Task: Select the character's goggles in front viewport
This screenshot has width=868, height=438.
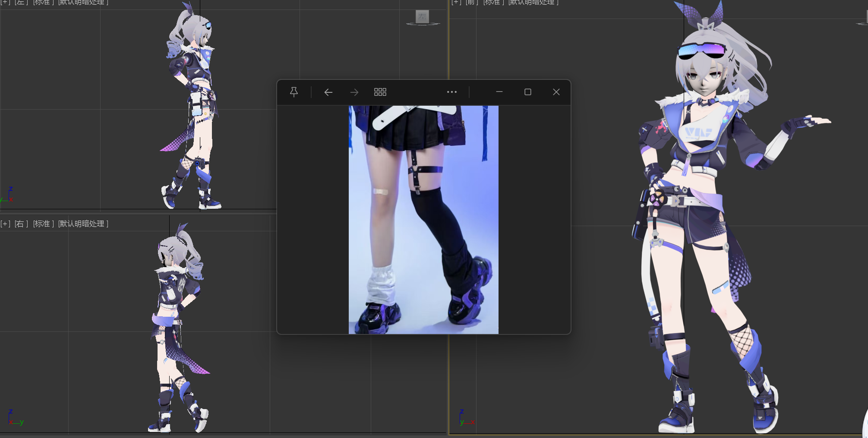Action: [x=701, y=50]
